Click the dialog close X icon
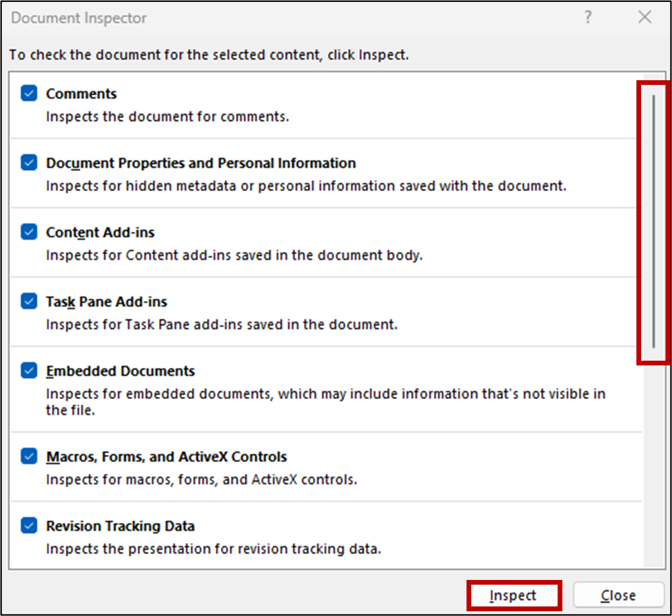672x616 pixels. click(x=644, y=18)
